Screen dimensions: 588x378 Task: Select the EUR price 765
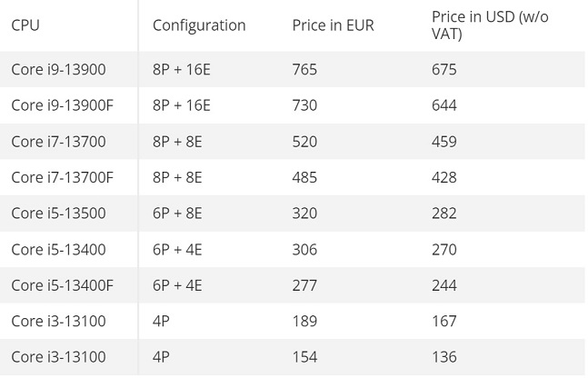click(304, 69)
